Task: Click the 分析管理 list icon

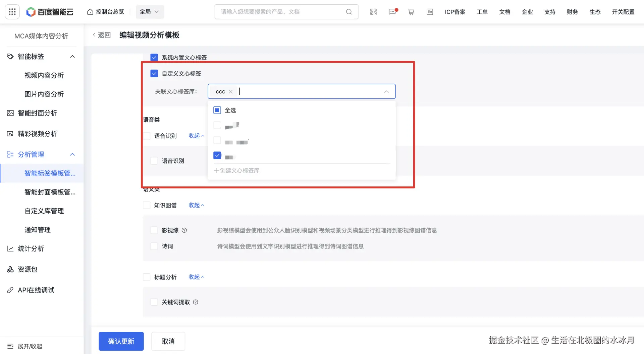Action: (x=10, y=154)
